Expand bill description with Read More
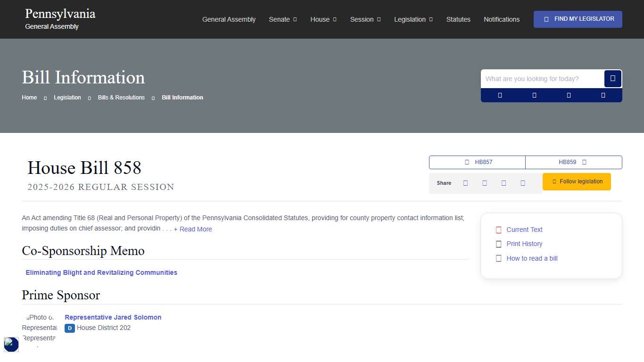 pyautogui.click(x=193, y=229)
